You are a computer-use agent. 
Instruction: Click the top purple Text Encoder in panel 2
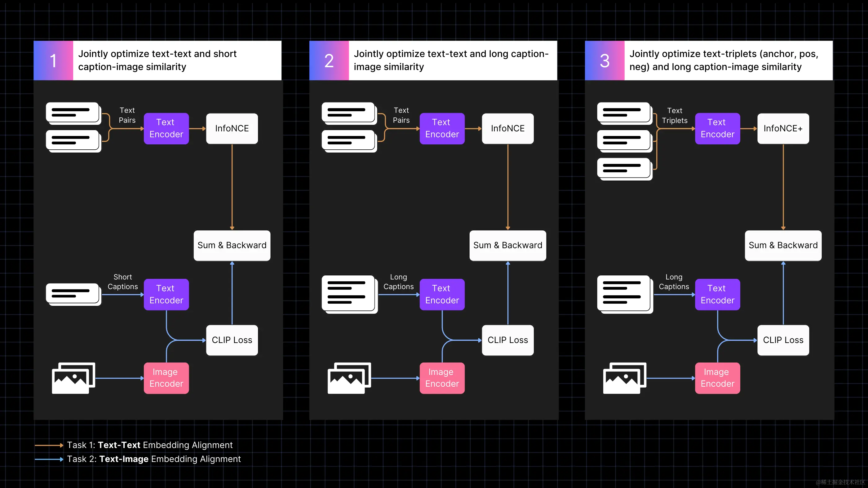(442, 129)
